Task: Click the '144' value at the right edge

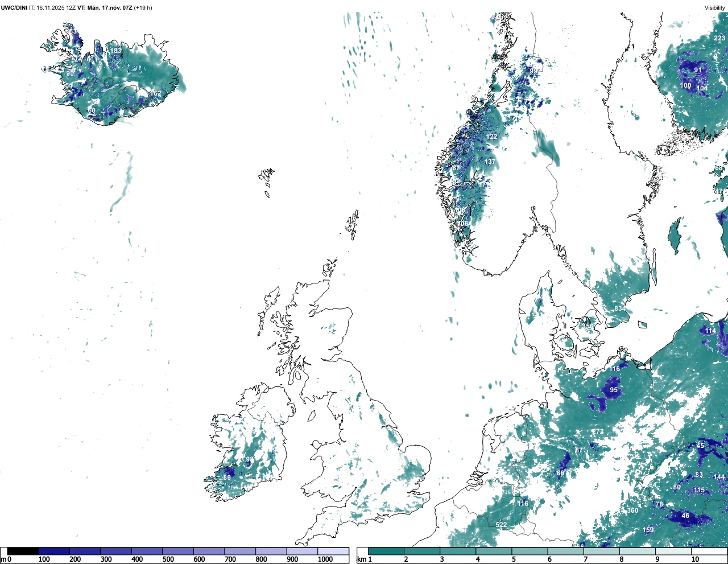Action: coord(719,477)
